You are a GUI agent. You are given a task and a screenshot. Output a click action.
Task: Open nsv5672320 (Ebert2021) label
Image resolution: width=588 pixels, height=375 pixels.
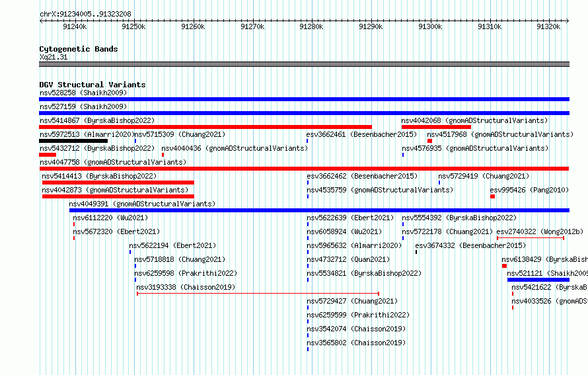tap(116, 231)
